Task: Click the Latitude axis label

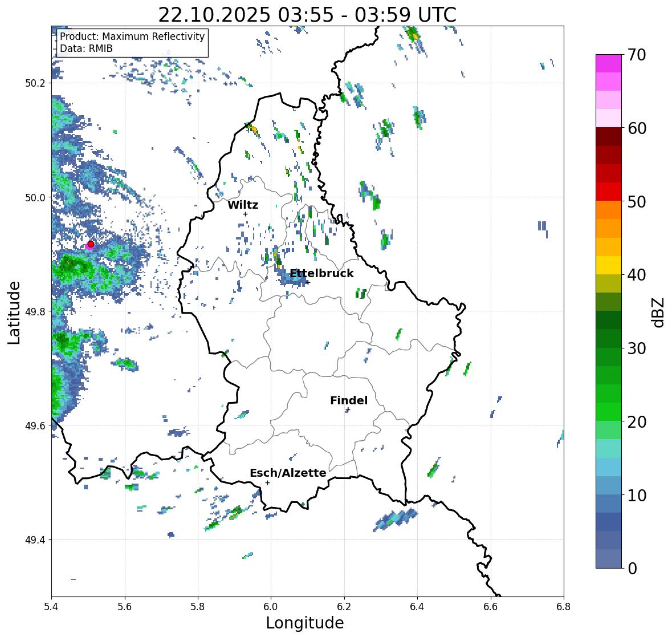Action: point(14,313)
